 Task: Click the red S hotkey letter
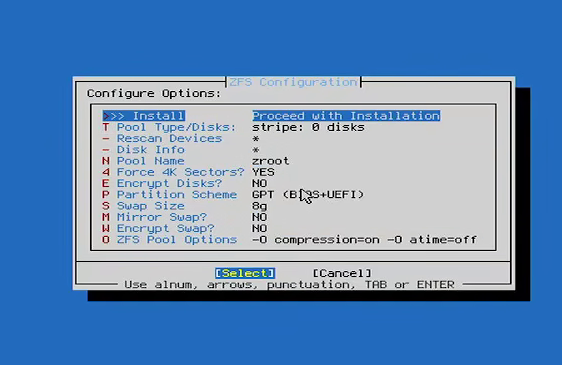(x=106, y=206)
